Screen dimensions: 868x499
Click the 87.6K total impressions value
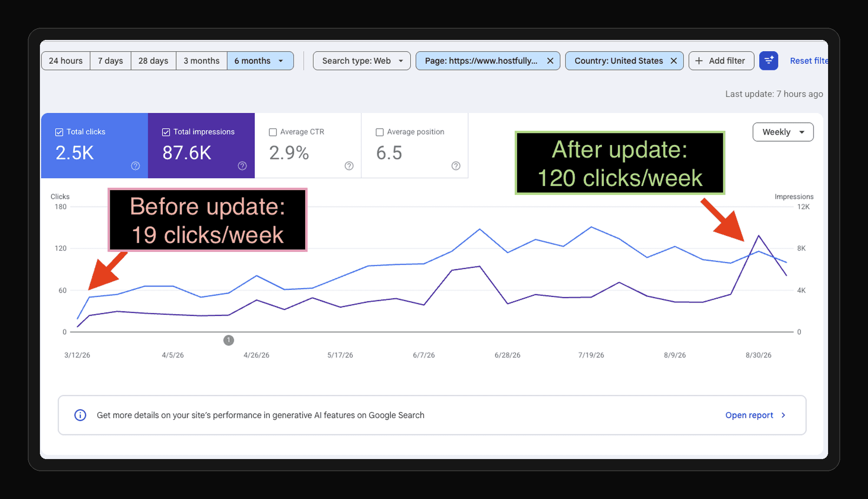pyautogui.click(x=187, y=153)
